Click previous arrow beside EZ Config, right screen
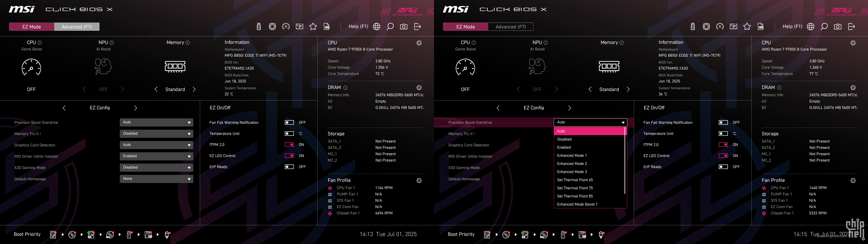This screenshot has width=868, height=244. click(498, 108)
